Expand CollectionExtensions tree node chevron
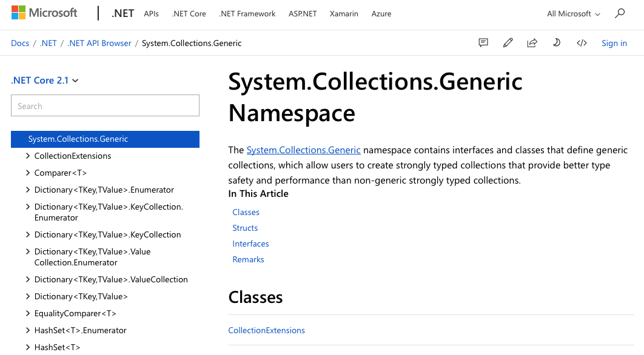This screenshot has width=644, height=355. click(x=27, y=156)
